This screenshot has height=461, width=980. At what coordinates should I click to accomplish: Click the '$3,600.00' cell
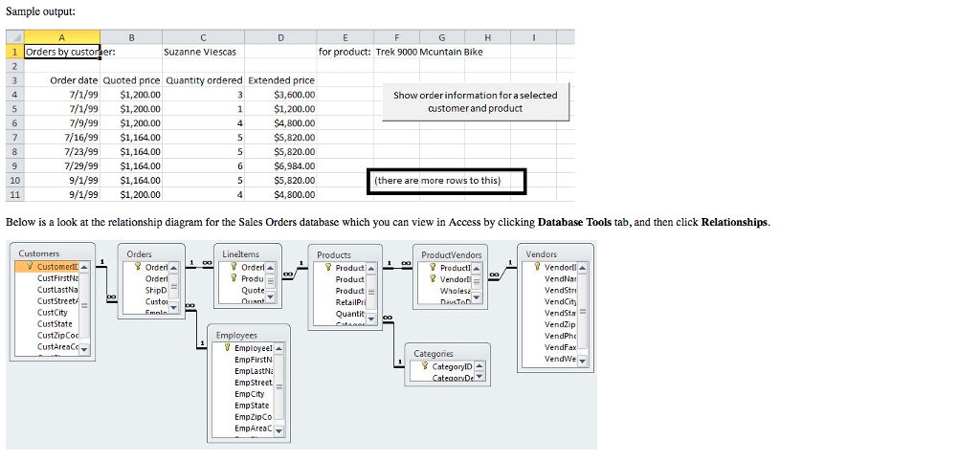coord(280,95)
